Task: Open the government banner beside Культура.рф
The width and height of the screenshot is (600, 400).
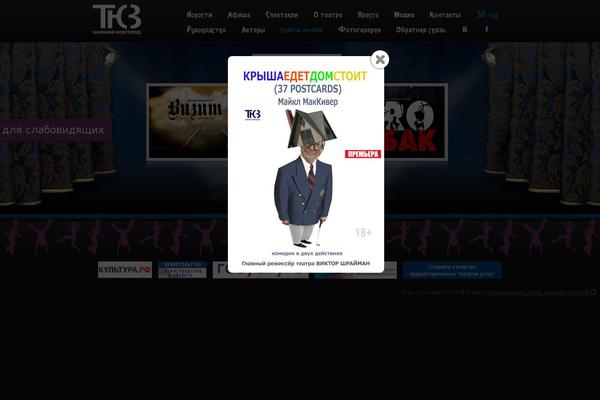Action: click(183, 270)
